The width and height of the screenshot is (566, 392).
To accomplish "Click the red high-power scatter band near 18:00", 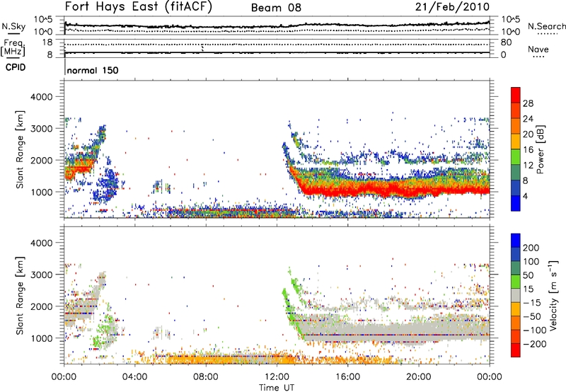I will pyautogui.click(x=383, y=188).
